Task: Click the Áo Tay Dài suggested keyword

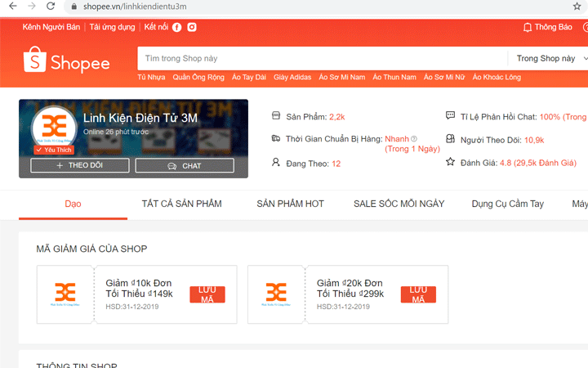Action: pos(249,78)
